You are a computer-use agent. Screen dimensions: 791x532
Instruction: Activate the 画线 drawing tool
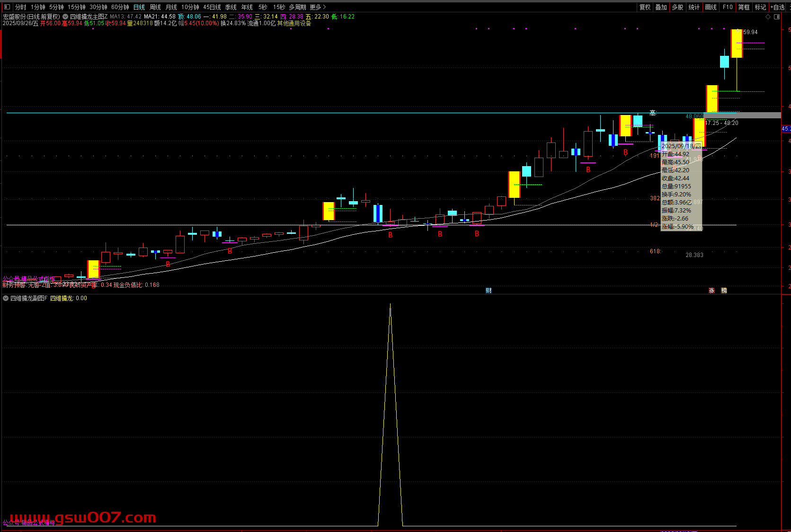point(711,7)
